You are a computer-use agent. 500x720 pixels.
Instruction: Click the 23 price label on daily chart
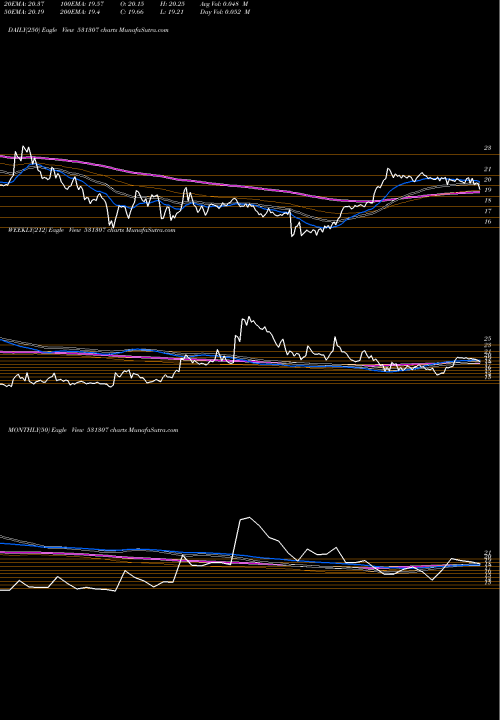coord(487,148)
